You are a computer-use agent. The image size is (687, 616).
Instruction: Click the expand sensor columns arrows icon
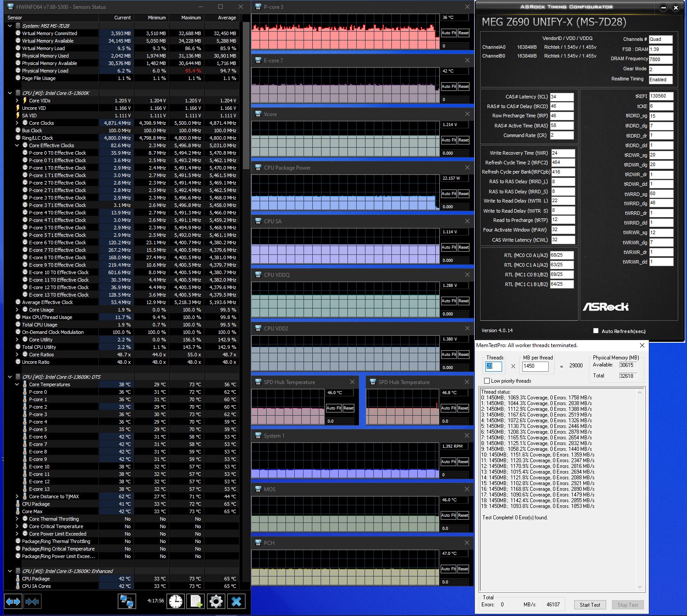coord(13,601)
